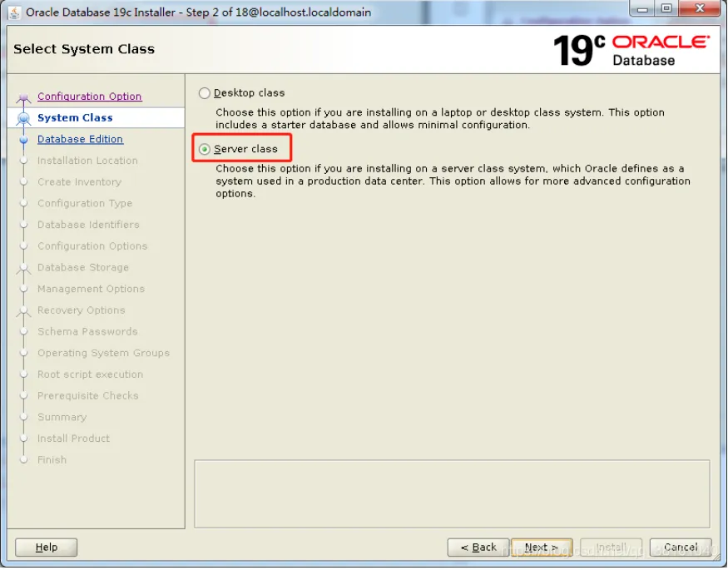Click the Recovery Options step marker icon
This screenshot has width=728, height=570.
pyautogui.click(x=23, y=311)
